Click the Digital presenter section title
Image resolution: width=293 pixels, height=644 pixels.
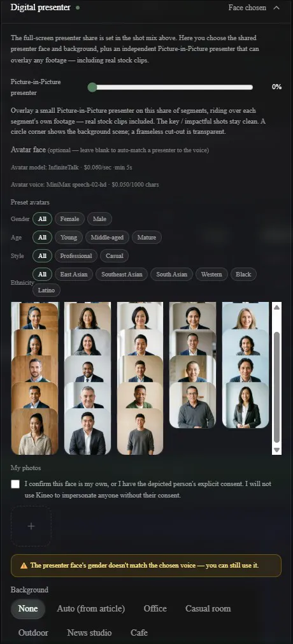40,8
